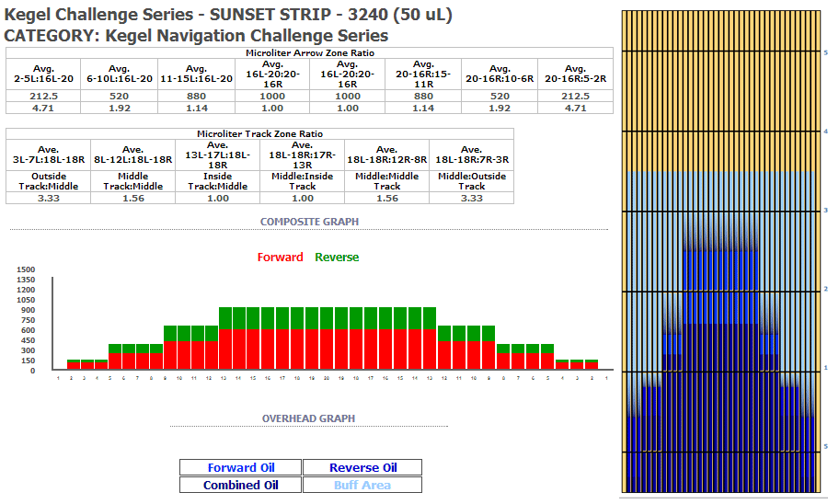Screen dimensions: 828x504
Task: Click 1.92 ratio under Avg. 20-16R:10-6R
Action: click(500, 109)
